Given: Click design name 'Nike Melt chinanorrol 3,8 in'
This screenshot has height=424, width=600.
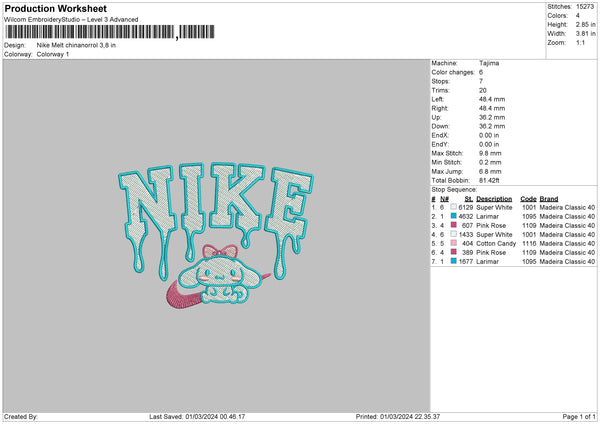Looking at the screenshot, I should (76, 45).
